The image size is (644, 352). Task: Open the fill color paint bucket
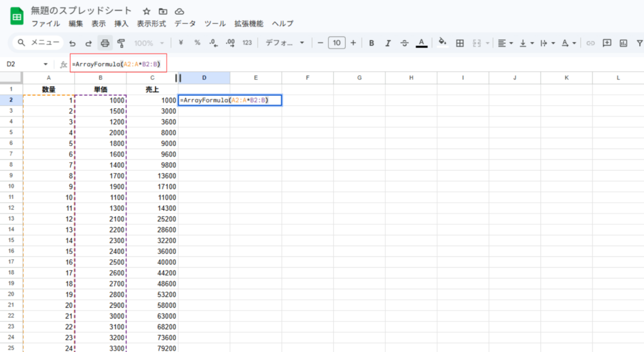(x=442, y=43)
